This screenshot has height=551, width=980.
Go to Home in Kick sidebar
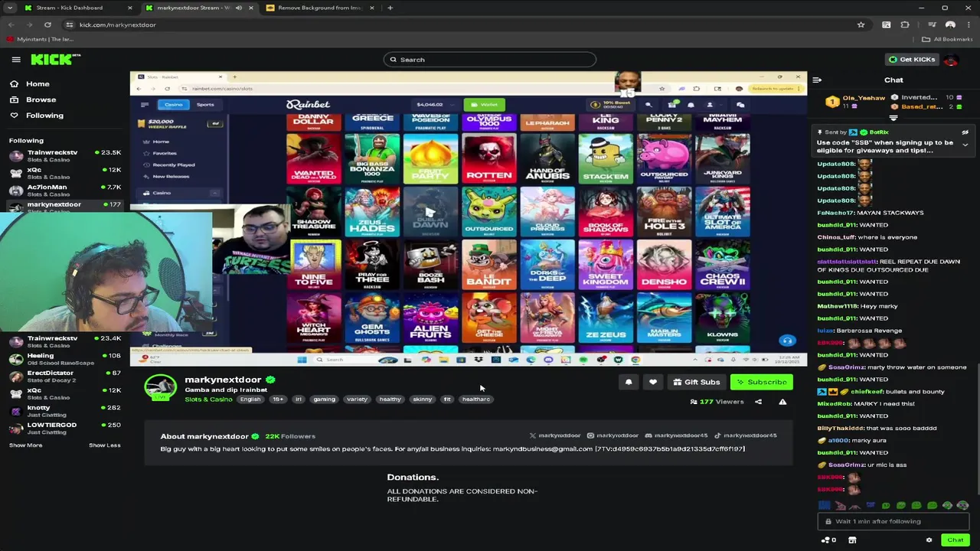click(29, 84)
